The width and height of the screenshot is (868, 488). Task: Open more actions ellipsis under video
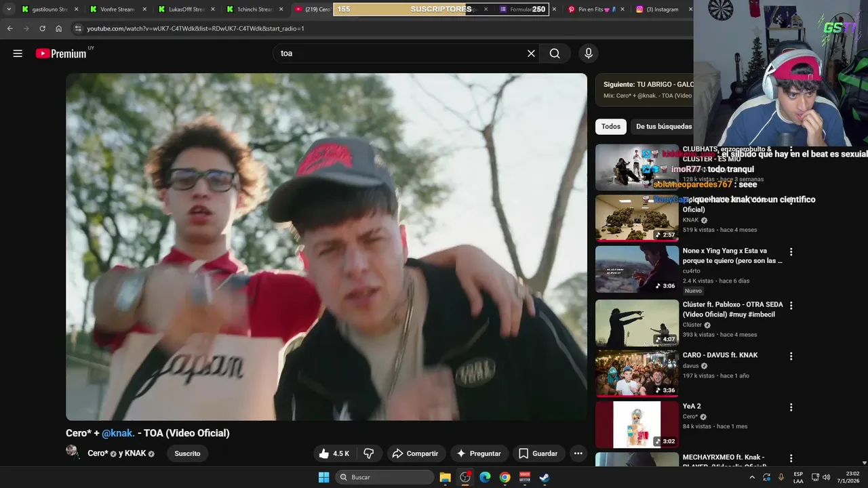pos(578,453)
